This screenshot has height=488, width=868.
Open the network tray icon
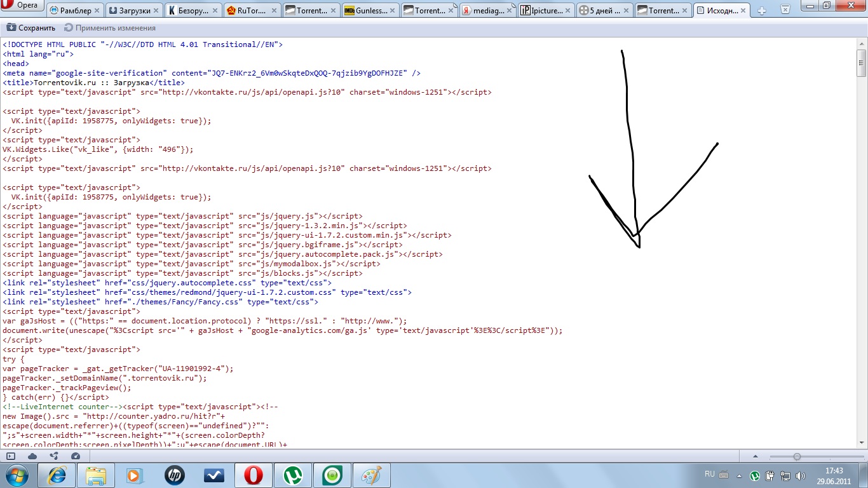click(x=785, y=475)
